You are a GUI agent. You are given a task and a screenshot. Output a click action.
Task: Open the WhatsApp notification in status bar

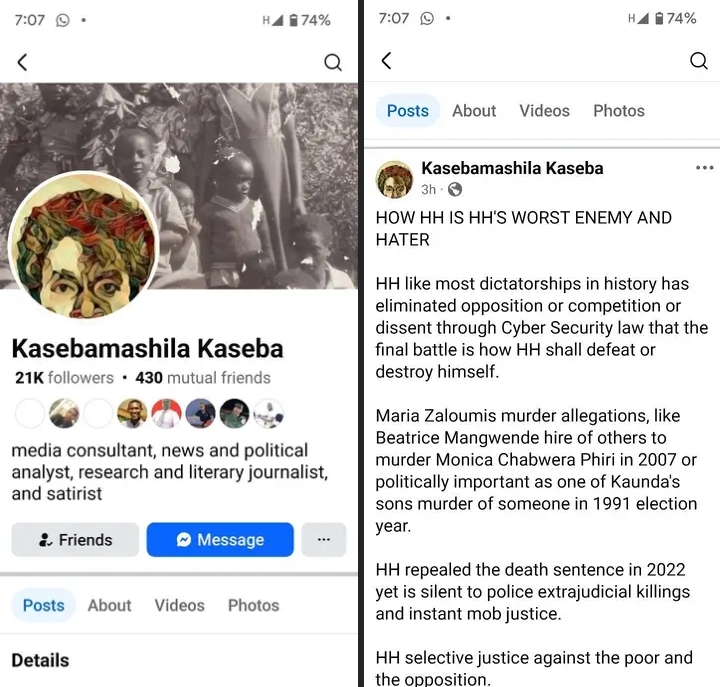point(63,19)
